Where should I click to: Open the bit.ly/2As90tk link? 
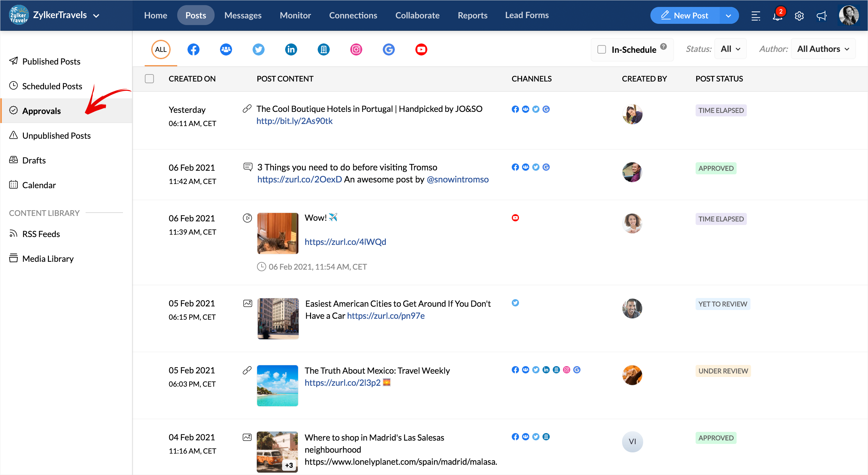(294, 121)
